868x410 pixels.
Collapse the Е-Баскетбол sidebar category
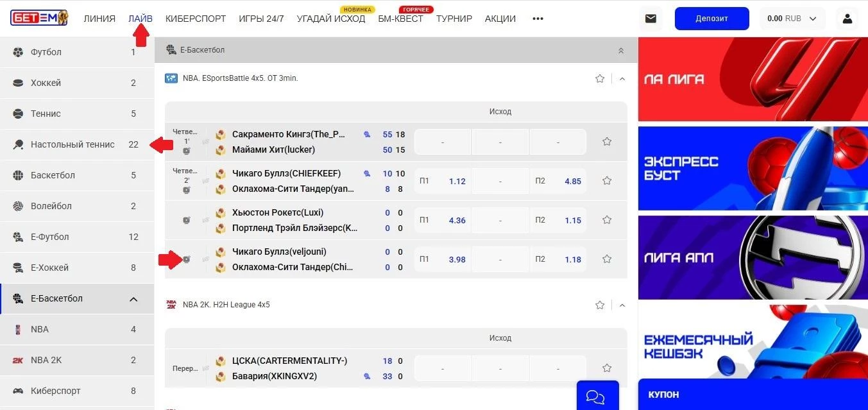point(133,299)
